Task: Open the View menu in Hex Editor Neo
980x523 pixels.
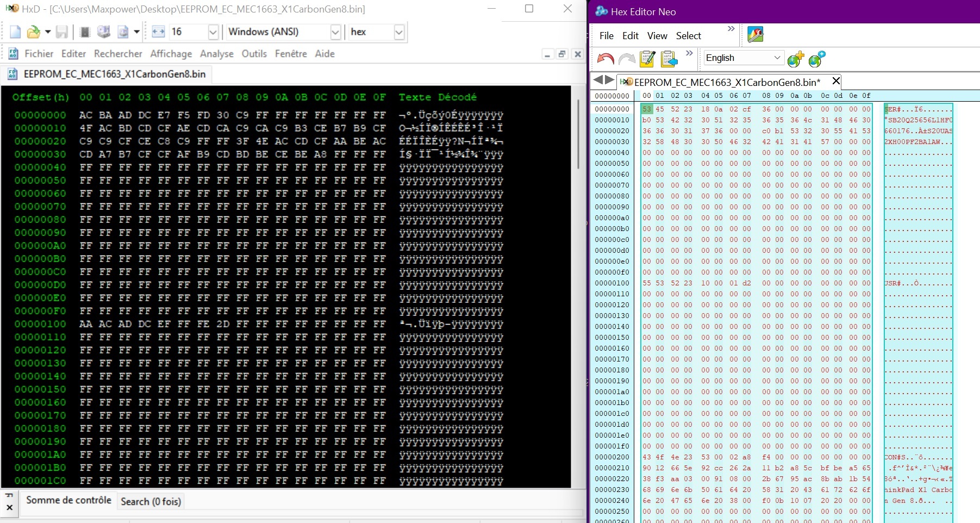Action: click(657, 36)
